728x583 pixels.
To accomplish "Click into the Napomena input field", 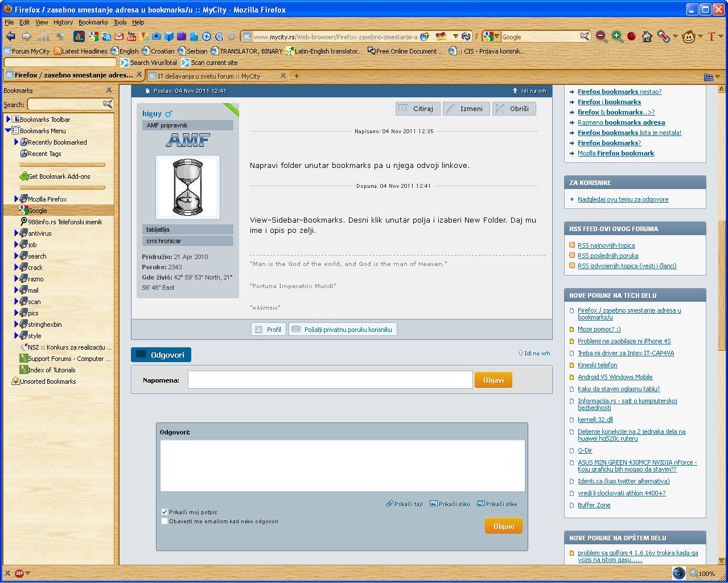I will [x=330, y=380].
